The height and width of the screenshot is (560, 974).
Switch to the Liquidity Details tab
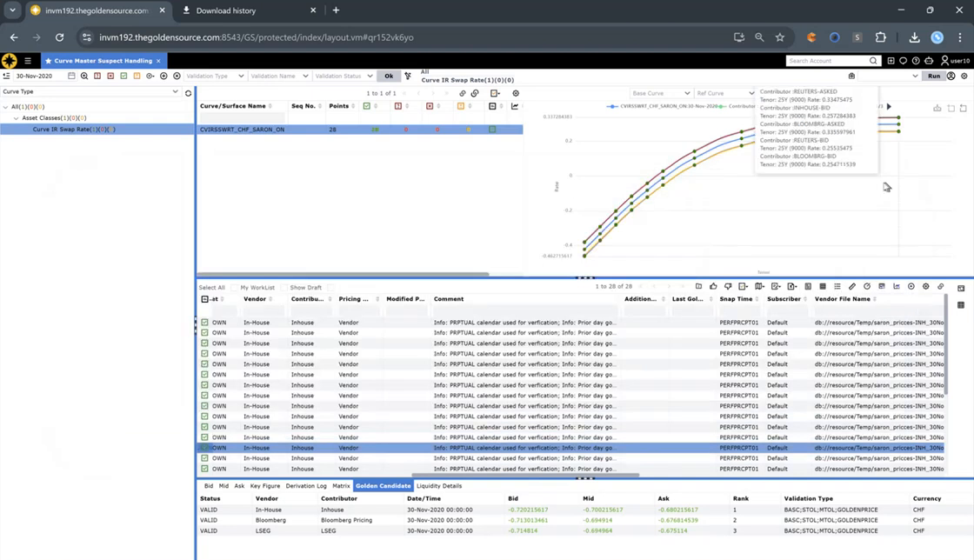pos(439,486)
